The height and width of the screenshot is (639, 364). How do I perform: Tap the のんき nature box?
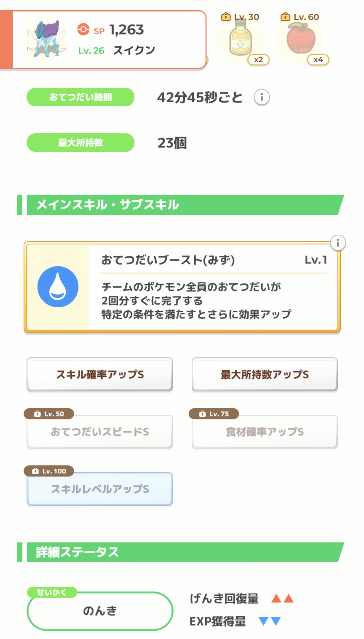click(100, 611)
